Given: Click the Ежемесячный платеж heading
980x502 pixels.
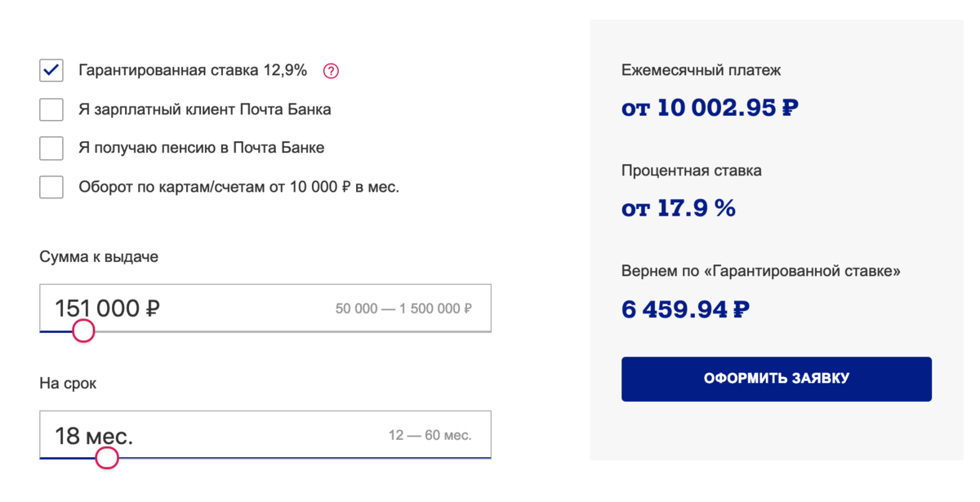Looking at the screenshot, I should [x=701, y=70].
